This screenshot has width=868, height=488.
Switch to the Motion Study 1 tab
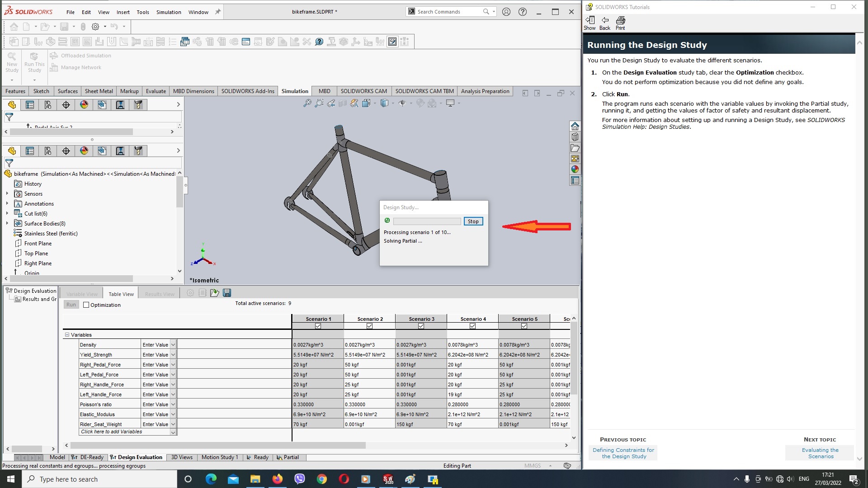(220, 457)
